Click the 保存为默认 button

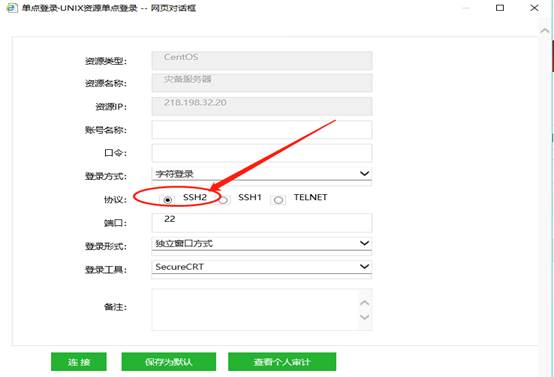pyautogui.click(x=169, y=361)
